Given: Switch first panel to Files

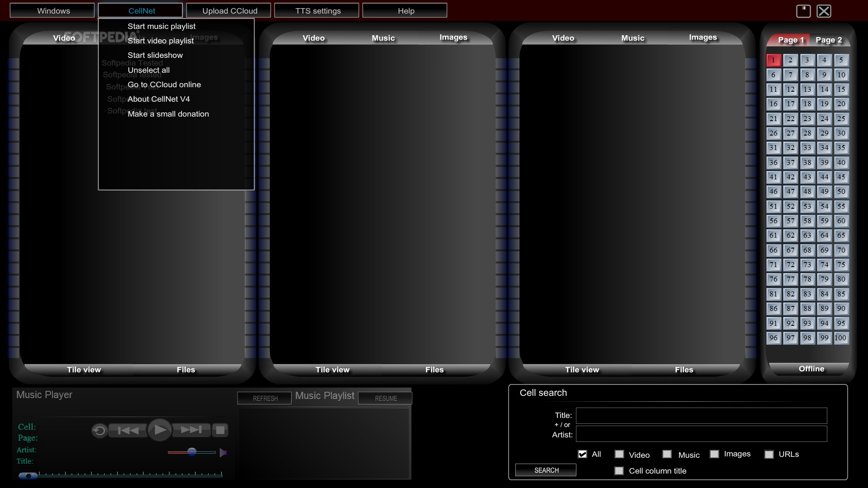Looking at the screenshot, I should pos(185,370).
